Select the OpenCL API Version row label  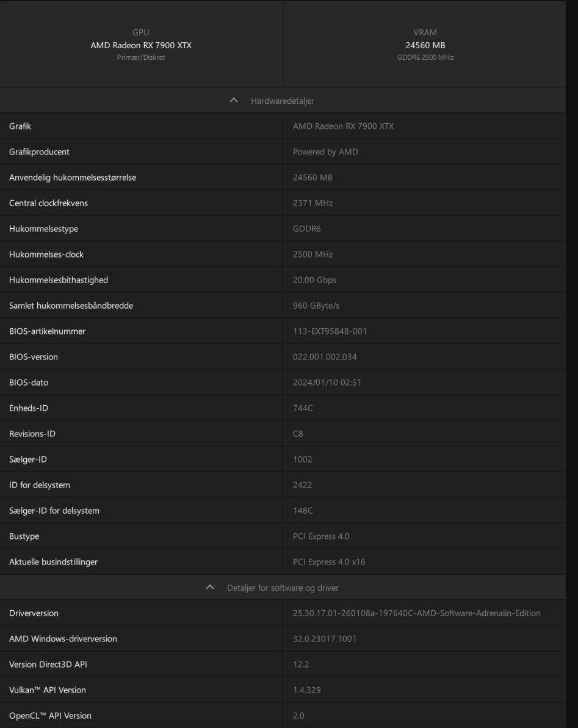coord(50,716)
